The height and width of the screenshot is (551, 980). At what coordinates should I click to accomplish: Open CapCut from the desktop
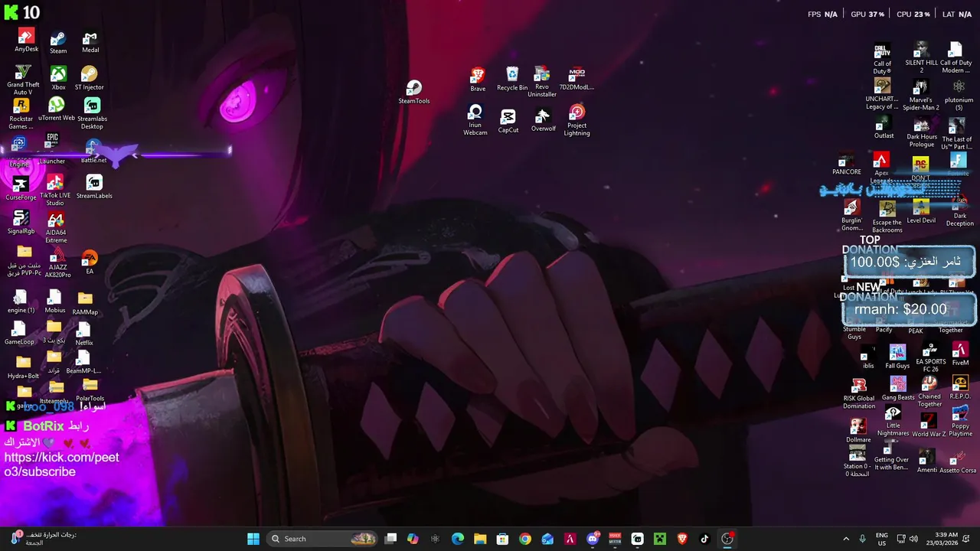tap(508, 121)
